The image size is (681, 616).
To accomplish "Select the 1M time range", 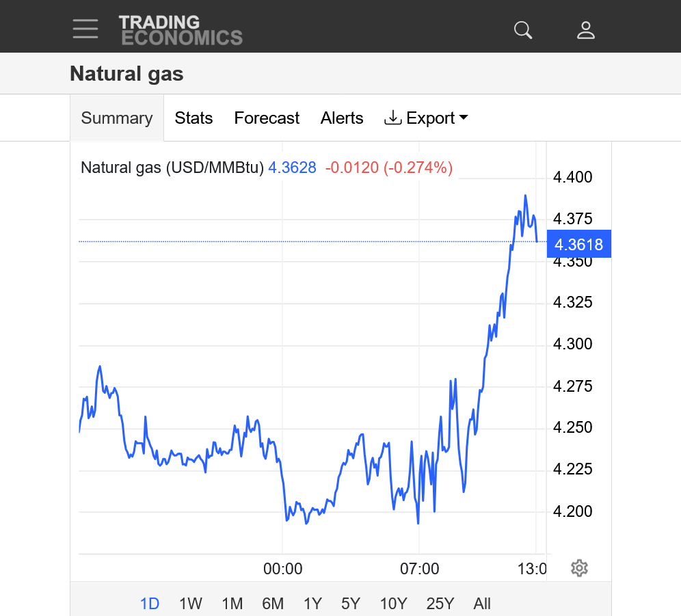I will [x=232, y=604].
